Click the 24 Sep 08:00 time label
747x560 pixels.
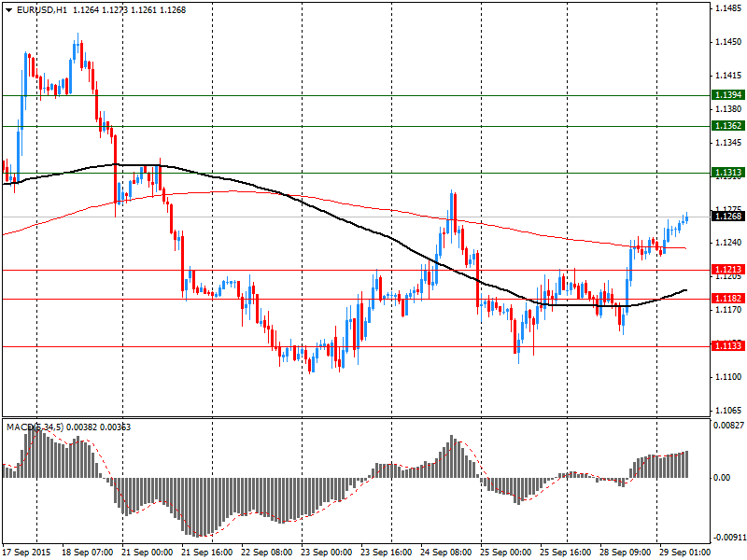[x=446, y=553]
